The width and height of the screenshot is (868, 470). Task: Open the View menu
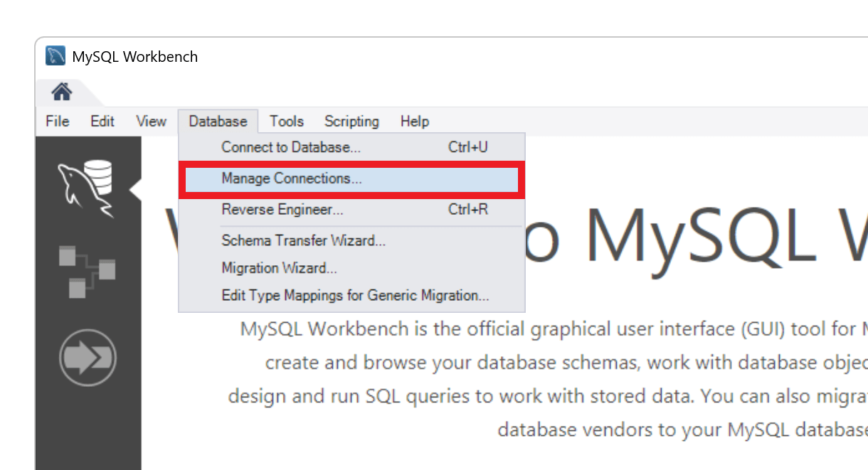click(151, 122)
